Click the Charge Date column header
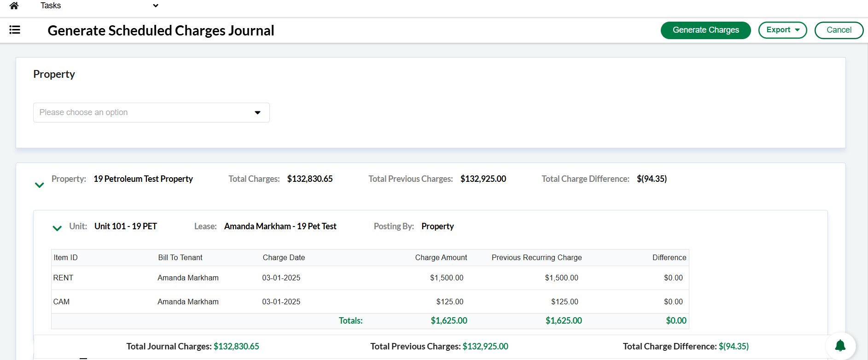The image size is (868, 360). coord(284,257)
